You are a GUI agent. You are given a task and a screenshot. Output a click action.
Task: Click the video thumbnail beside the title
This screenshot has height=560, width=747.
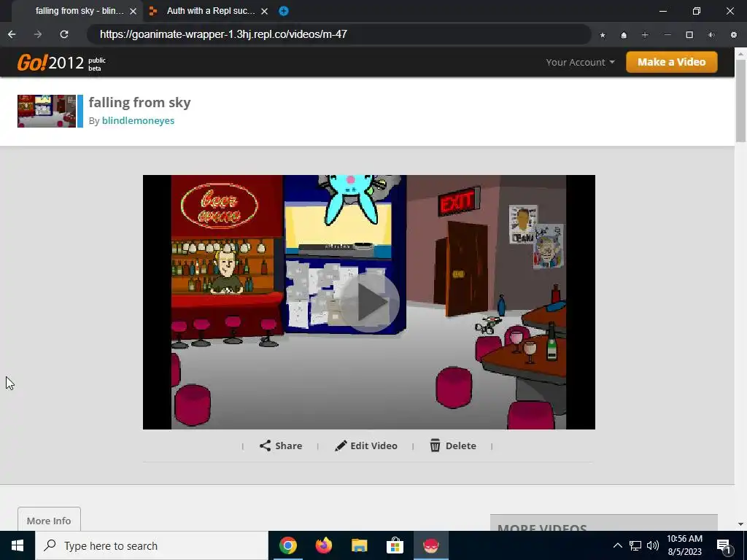tap(47, 111)
